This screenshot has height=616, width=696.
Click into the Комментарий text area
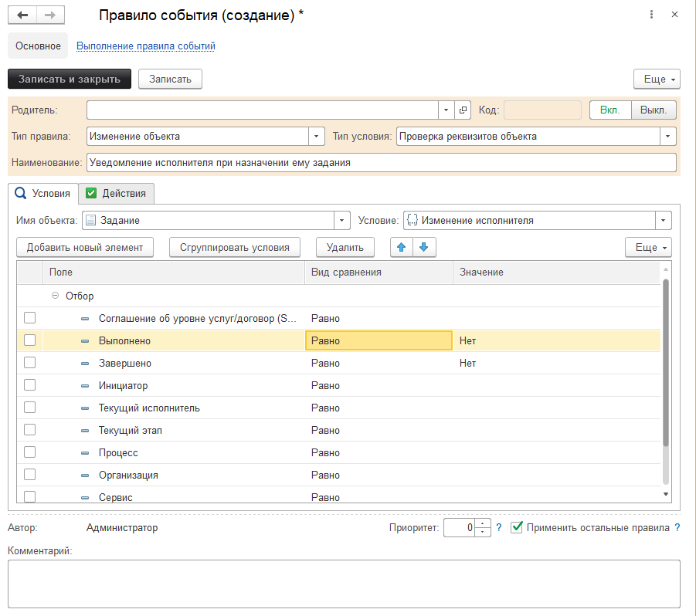pos(344,583)
